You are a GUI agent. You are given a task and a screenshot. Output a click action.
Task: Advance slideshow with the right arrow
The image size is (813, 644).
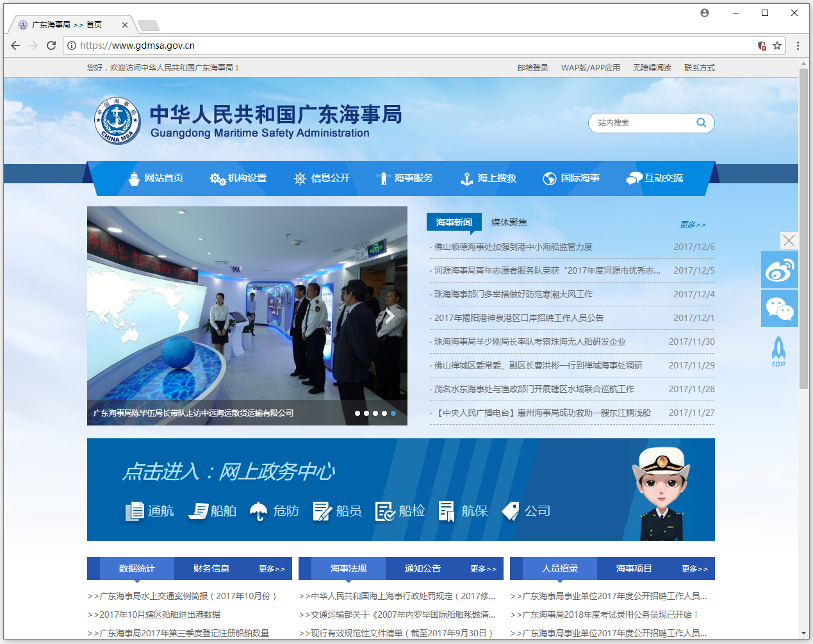click(x=389, y=315)
